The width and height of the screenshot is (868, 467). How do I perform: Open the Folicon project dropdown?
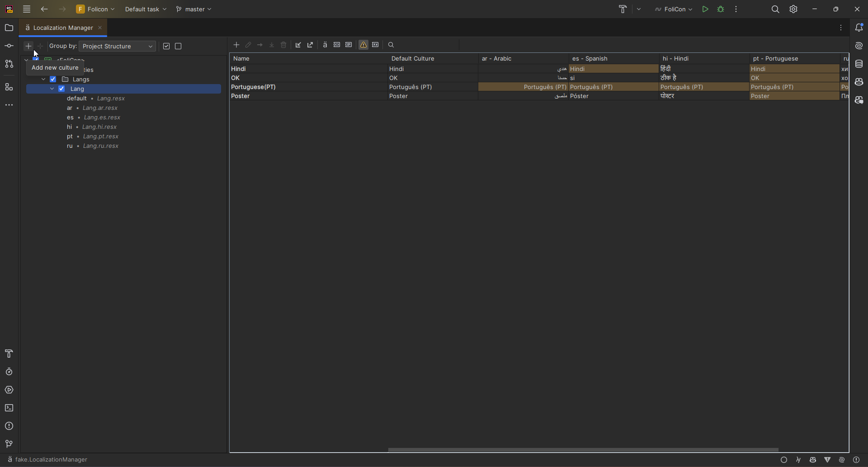point(95,9)
